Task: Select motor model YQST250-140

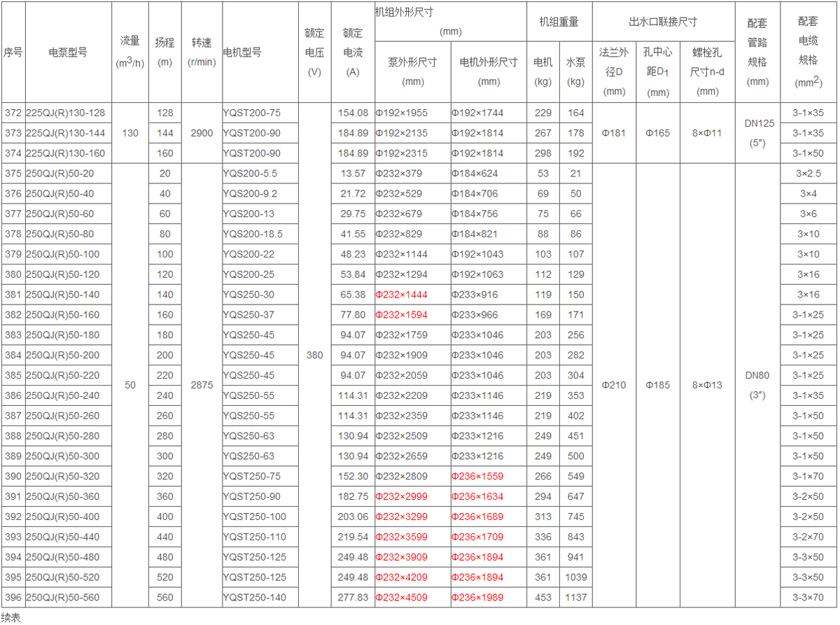Action: pyautogui.click(x=254, y=598)
